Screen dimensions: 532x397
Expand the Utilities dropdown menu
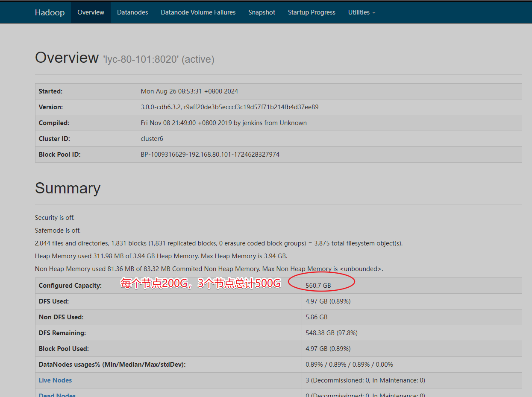(x=362, y=12)
